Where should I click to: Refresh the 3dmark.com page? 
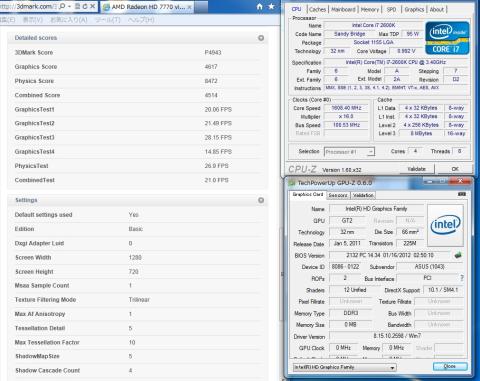coord(85,6)
